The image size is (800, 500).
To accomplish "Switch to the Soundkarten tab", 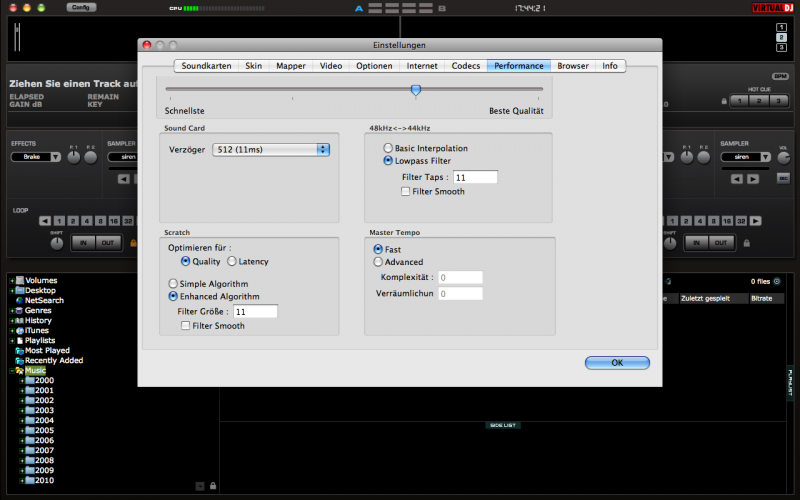I will [x=207, y=66].
